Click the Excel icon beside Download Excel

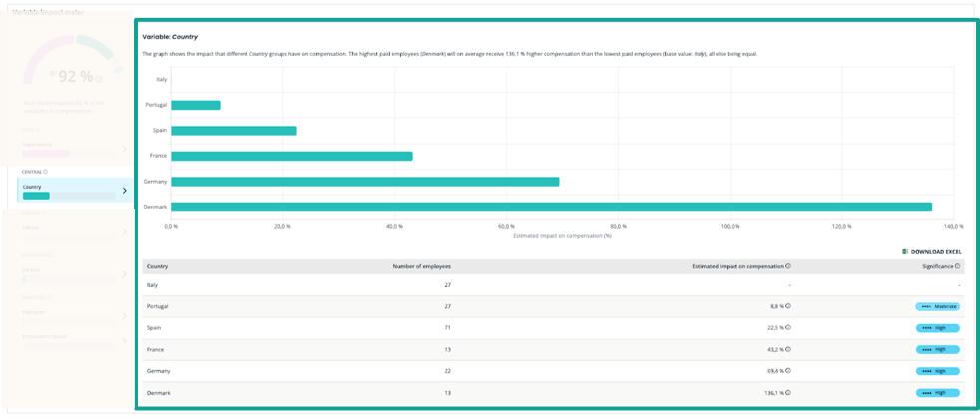905,252
